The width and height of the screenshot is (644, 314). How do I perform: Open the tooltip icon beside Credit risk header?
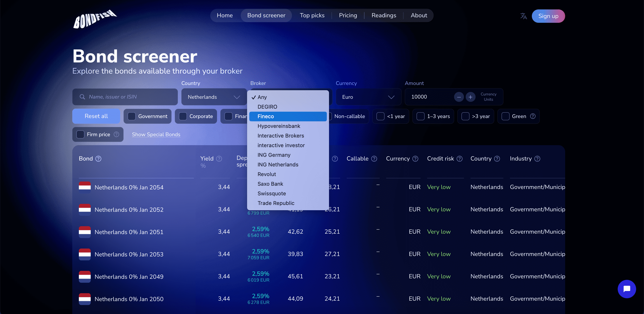[460, 159]
